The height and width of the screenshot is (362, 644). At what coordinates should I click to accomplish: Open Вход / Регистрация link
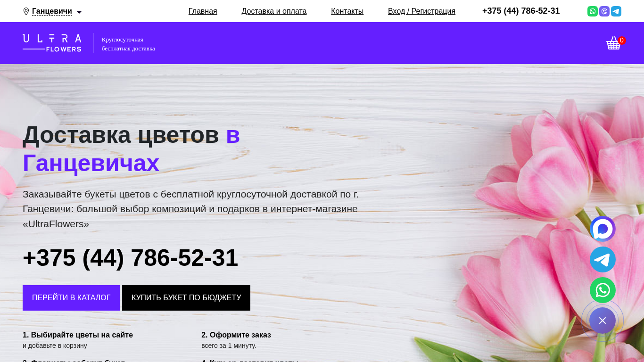pyautogui.click(x=421, y=11)
